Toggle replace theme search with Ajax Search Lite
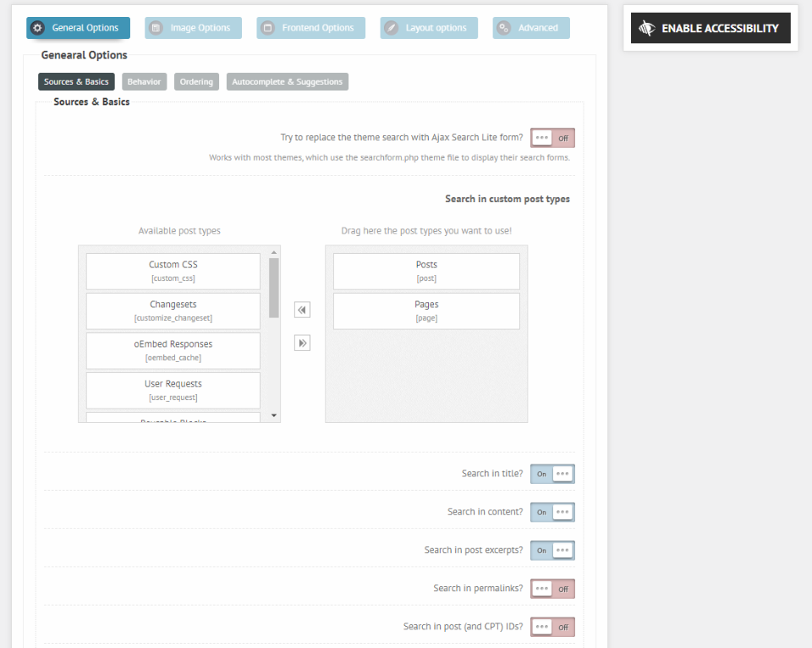This screenshot has width=812, height=648. tap(552, 138)
